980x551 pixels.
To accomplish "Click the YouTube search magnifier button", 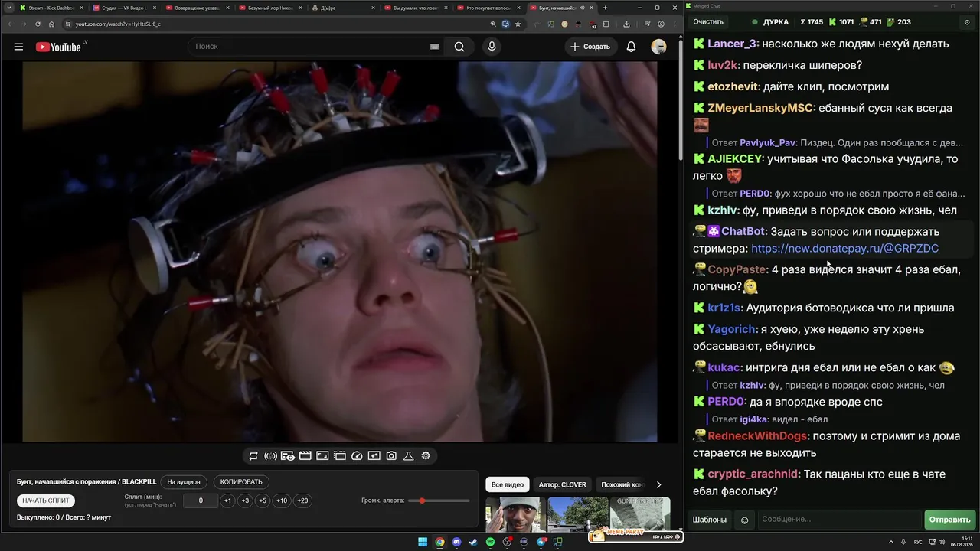I will (x=459, y=47).
